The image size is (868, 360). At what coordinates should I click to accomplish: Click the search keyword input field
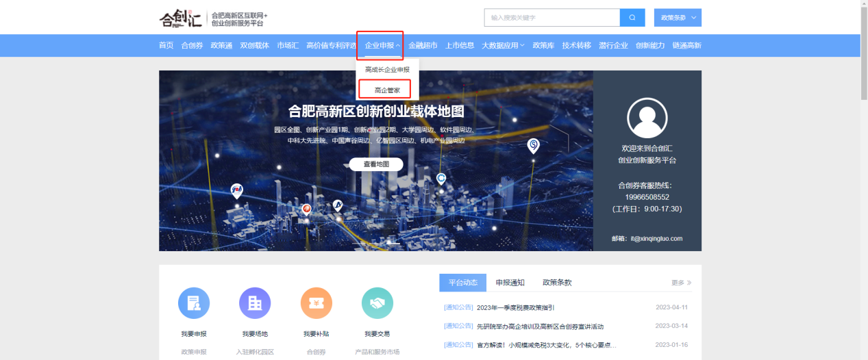pyautogui.click(x=551, y=18)
